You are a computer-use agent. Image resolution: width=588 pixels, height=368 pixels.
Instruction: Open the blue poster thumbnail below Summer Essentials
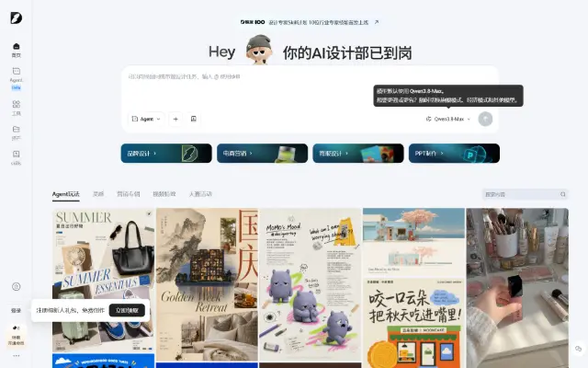pos(103,361)
